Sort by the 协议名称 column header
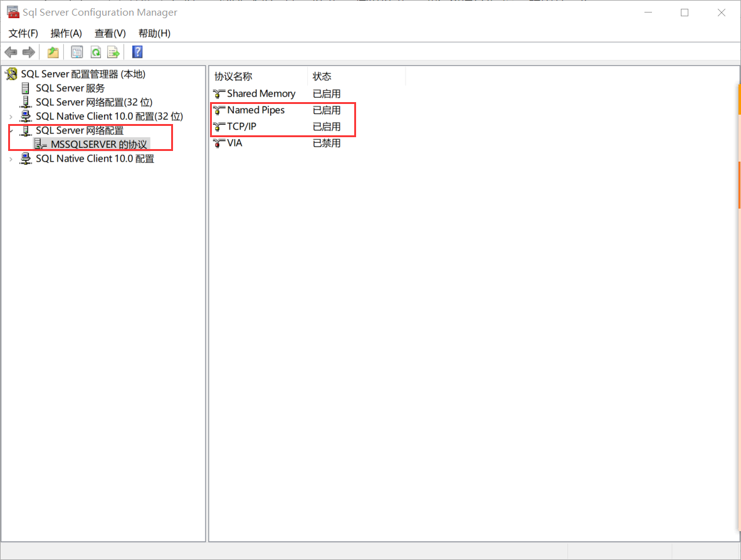Image resolution: width=741 pixels, height=560 pixels. (257, 76)
